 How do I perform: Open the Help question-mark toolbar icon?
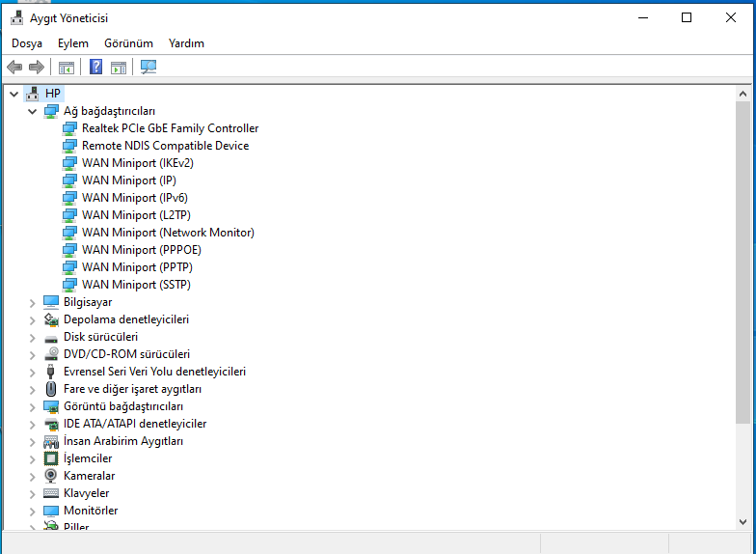tap(96, 67)
